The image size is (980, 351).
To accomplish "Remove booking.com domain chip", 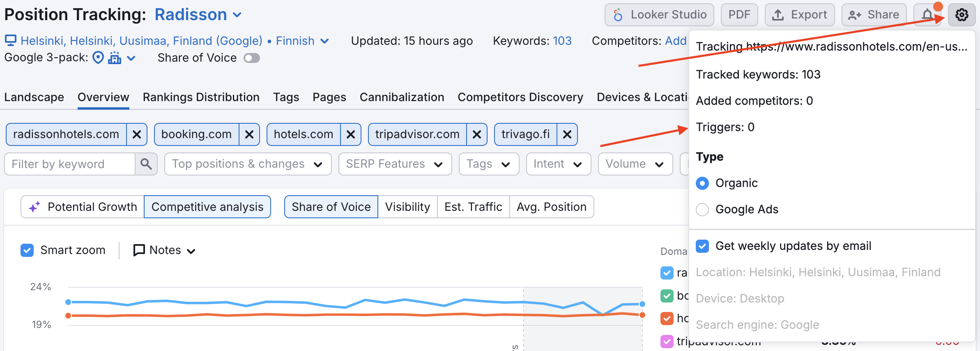I will 249,134.
